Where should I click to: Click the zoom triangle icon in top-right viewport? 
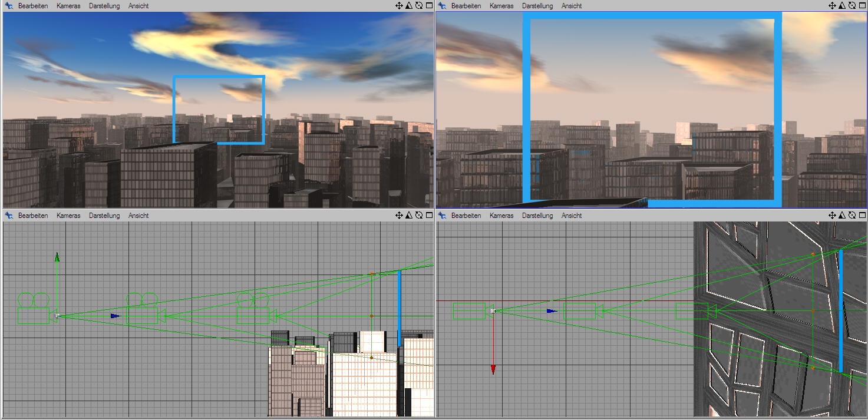pyautogui.click(x=842, y=6)
